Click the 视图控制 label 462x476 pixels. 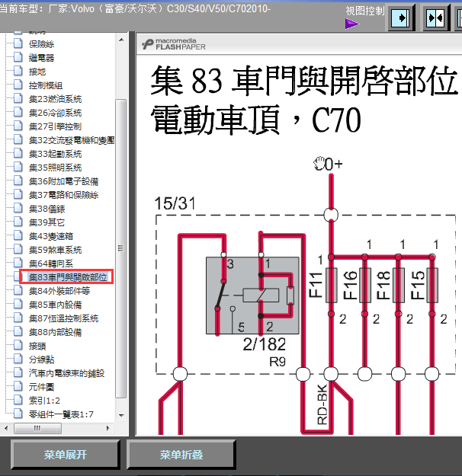[x=365, y=11]
